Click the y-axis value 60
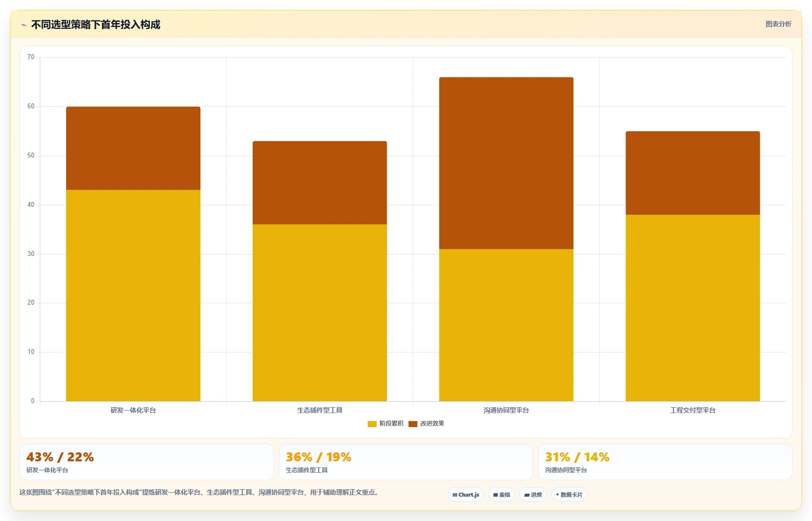This screenshot has width=812, height=521. pos(31,106)
